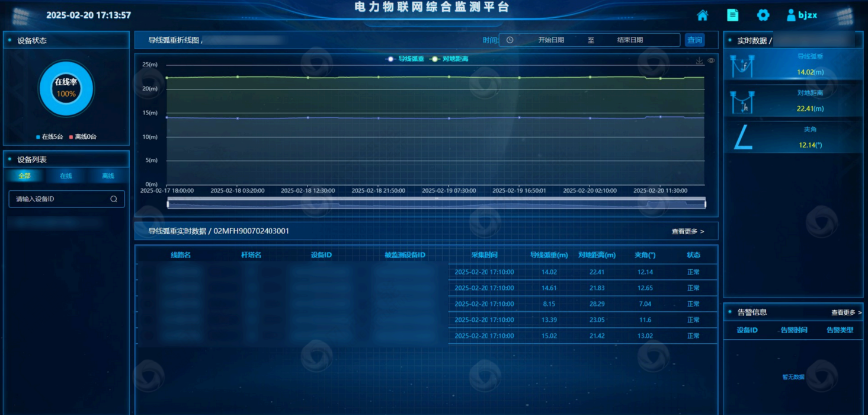This screenshot has width=868, height=415.
Task: Click the 离线0台 legend entry
Action: tap(83, 137)
